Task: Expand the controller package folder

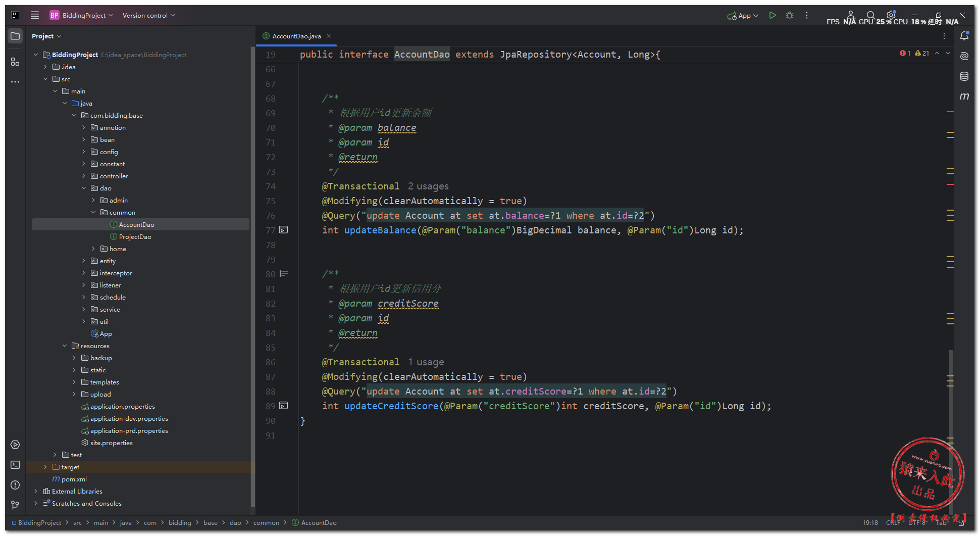Action: coord(84,176)
